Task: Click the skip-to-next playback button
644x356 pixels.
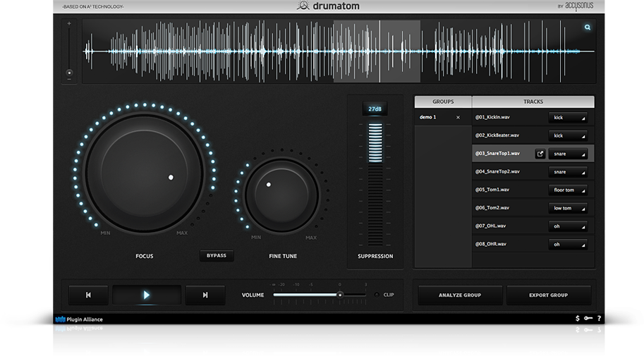Action: (x=205, y=295)
